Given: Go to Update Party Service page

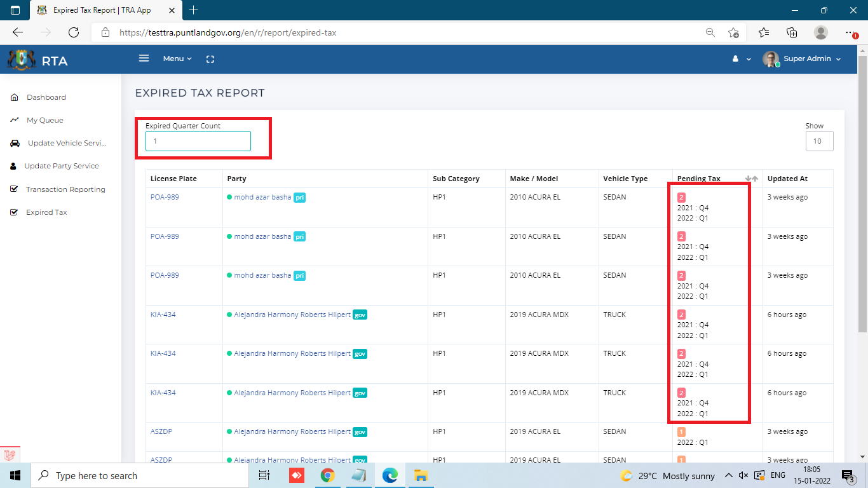Looking at the screenshot, I should click(x=62, y=166).
